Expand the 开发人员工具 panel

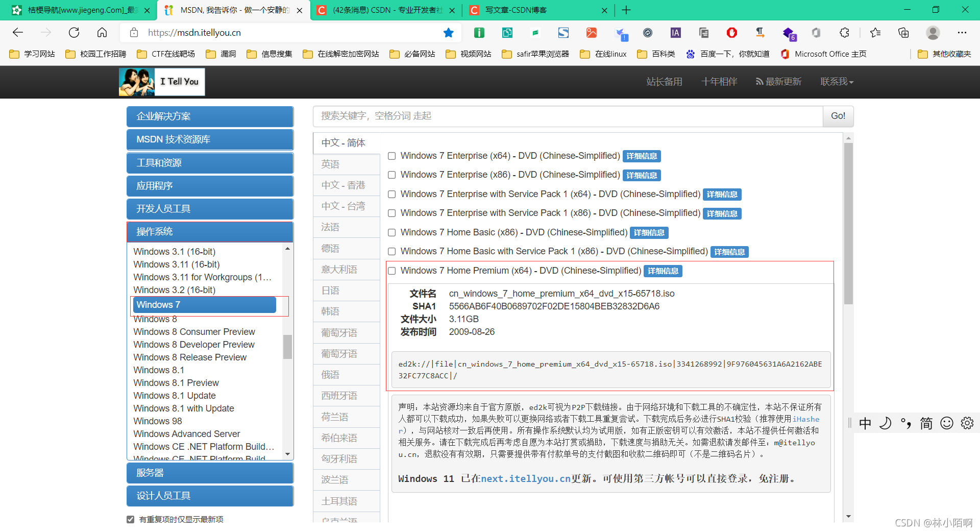(210, 209)
